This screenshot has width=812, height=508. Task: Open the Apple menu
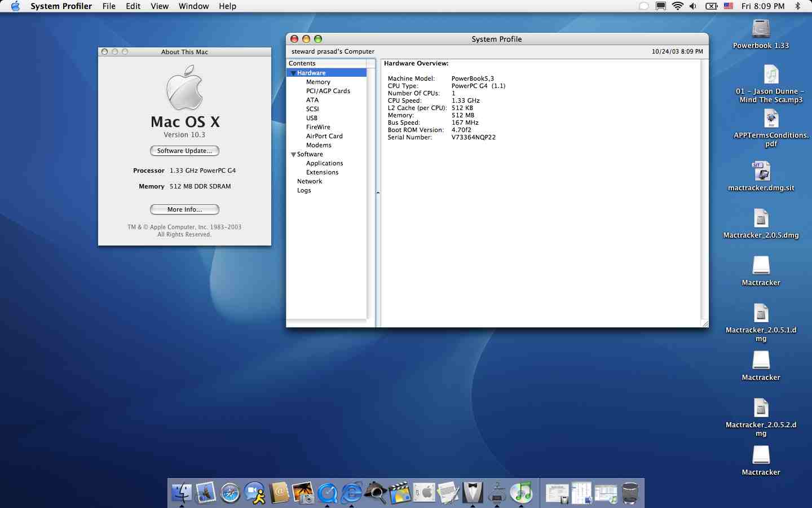point(15,6)
